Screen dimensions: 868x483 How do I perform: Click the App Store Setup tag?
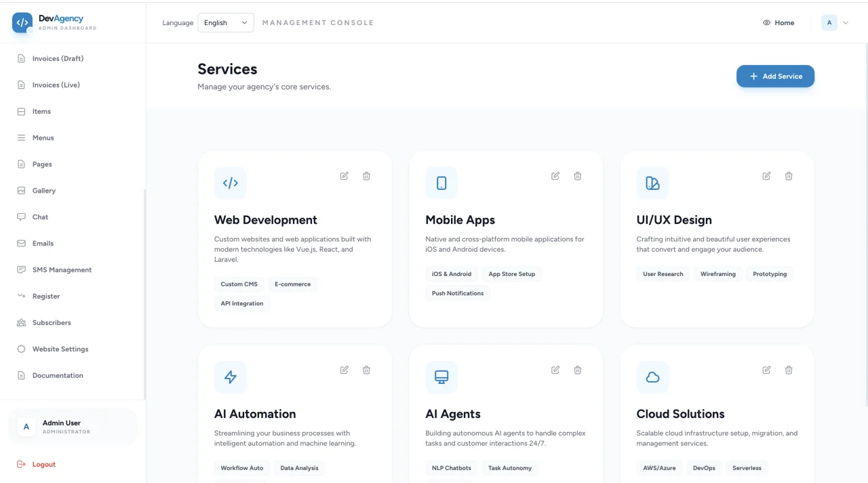point(512,274)
